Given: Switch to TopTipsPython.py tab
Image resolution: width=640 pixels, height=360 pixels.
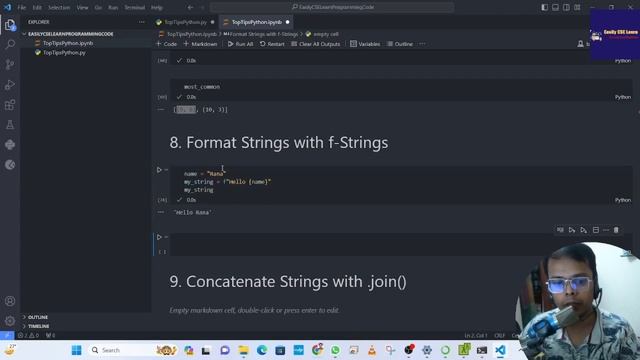Looking at the screenshot, I should [x=185, y=22].
